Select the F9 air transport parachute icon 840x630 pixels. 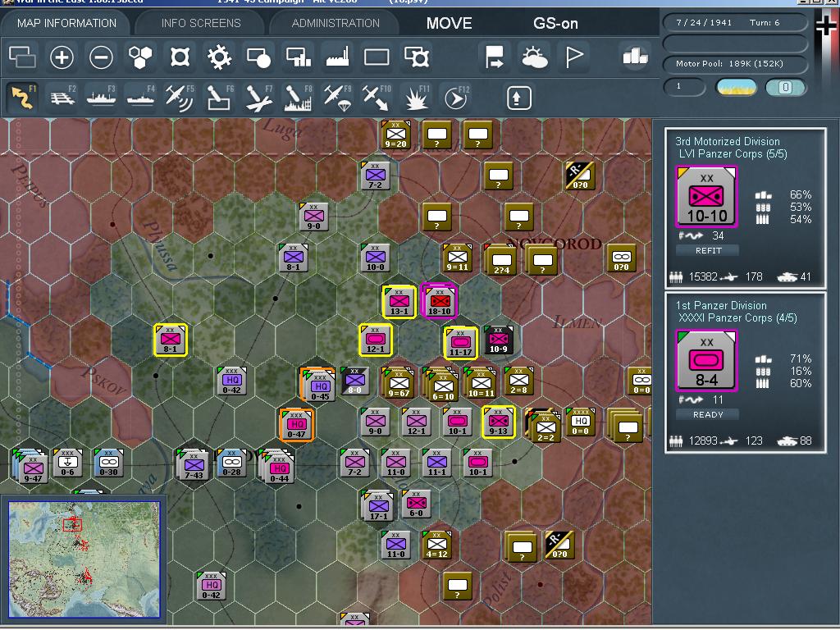(x=337, y=98)
